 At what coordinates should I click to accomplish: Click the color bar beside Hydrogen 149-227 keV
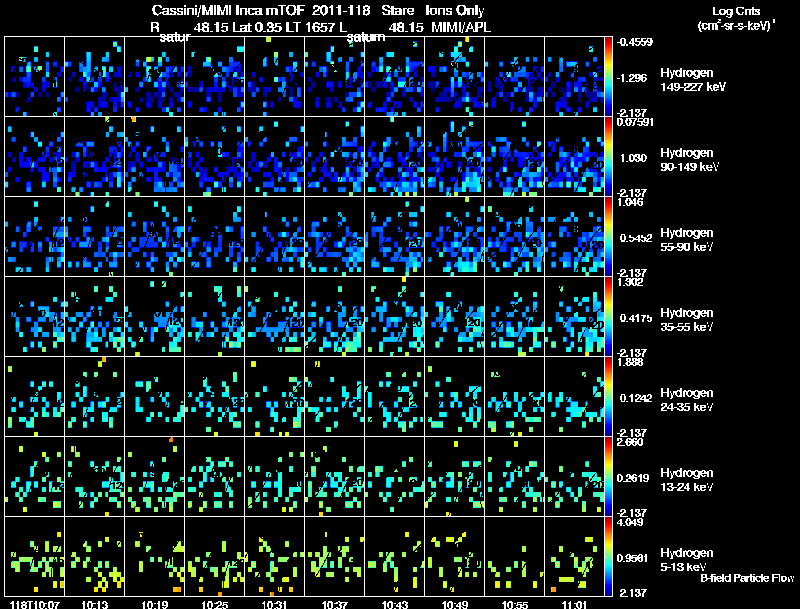pos(608,77)
